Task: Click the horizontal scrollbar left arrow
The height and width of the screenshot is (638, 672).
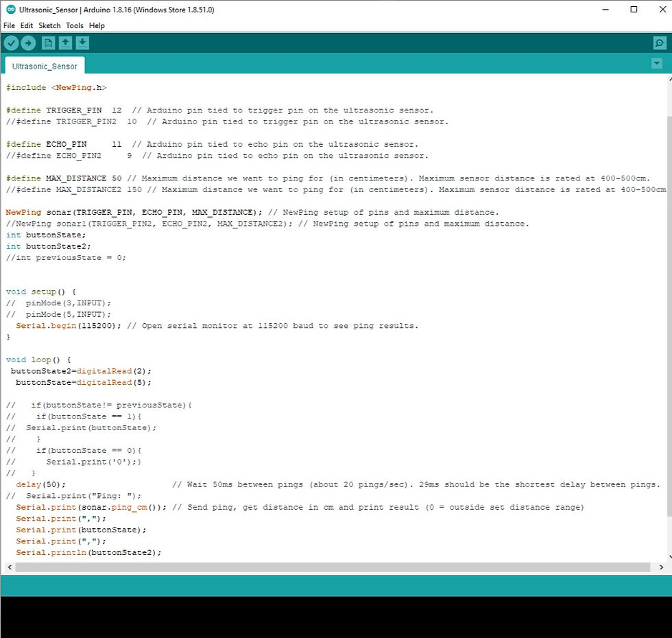Action: 10,567
